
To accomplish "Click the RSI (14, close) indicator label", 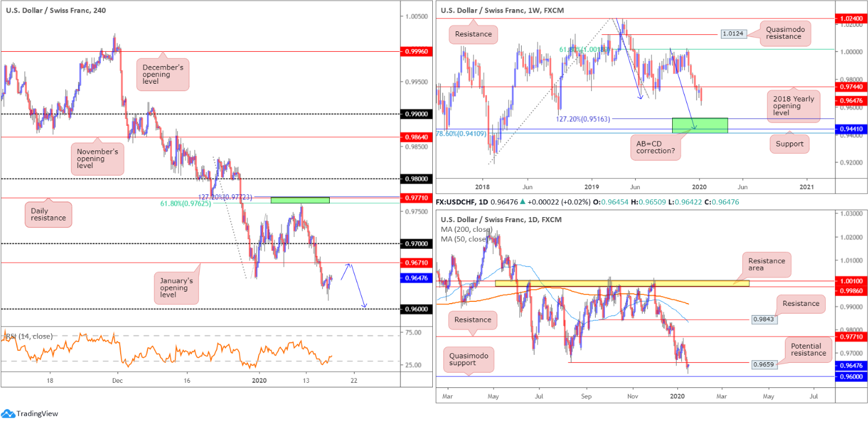I will (29, 336).
